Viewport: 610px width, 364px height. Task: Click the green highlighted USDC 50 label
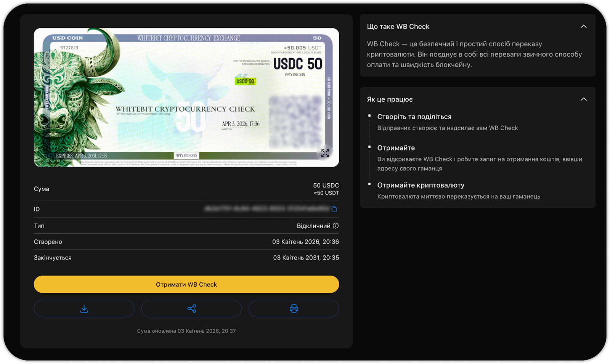pos(245,81)
